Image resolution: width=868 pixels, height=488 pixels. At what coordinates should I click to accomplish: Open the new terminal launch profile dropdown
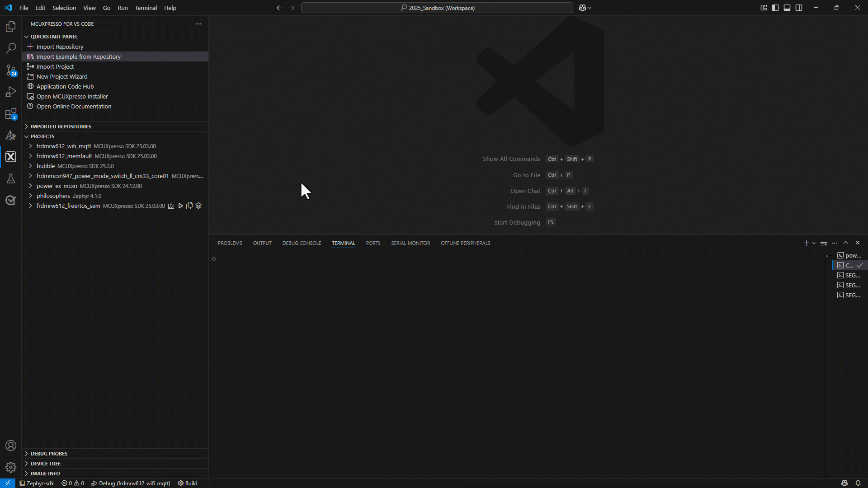pyautogui.click(x=814, y=243)
